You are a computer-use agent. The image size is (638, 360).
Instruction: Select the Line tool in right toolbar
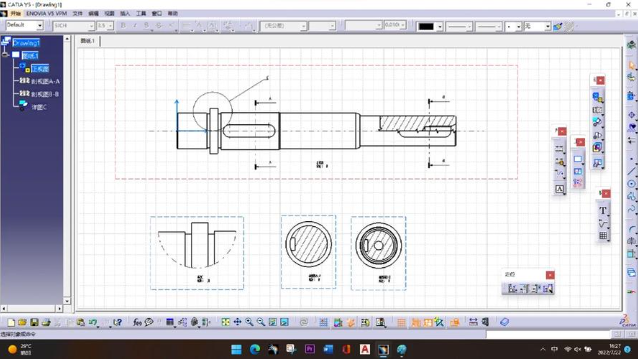tap(631, 171)
